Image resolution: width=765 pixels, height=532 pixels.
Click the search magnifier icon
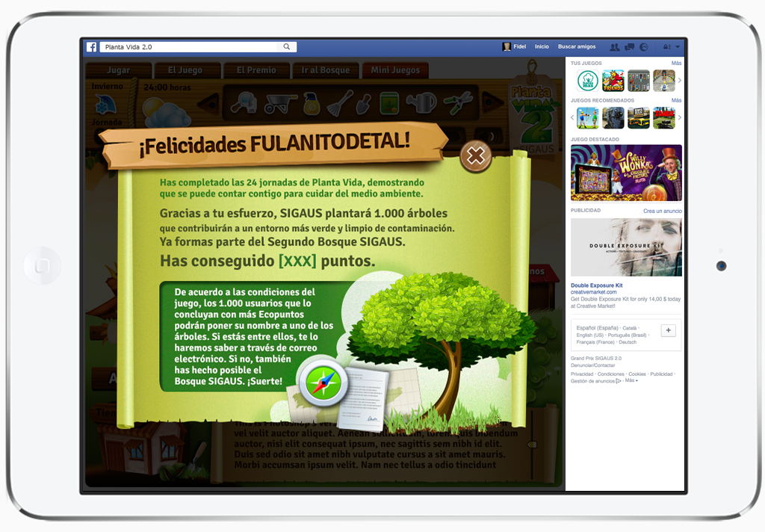click(x=287, y=47)
